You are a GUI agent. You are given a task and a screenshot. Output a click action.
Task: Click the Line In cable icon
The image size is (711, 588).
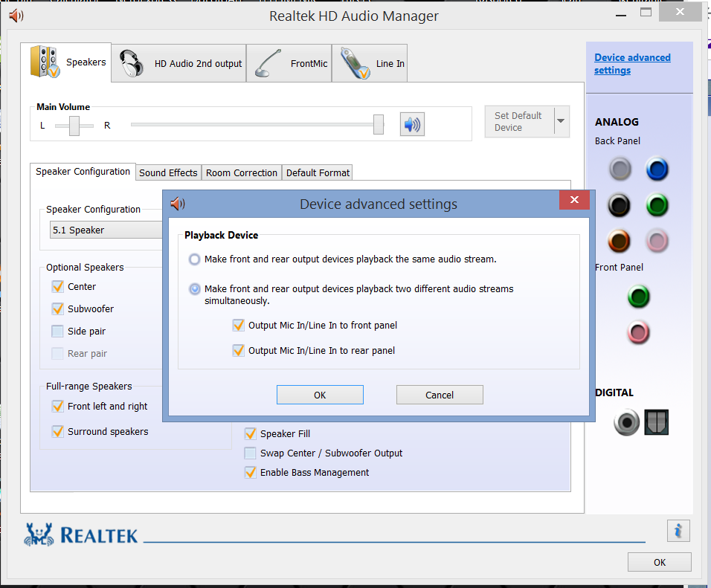coord(355,63)
